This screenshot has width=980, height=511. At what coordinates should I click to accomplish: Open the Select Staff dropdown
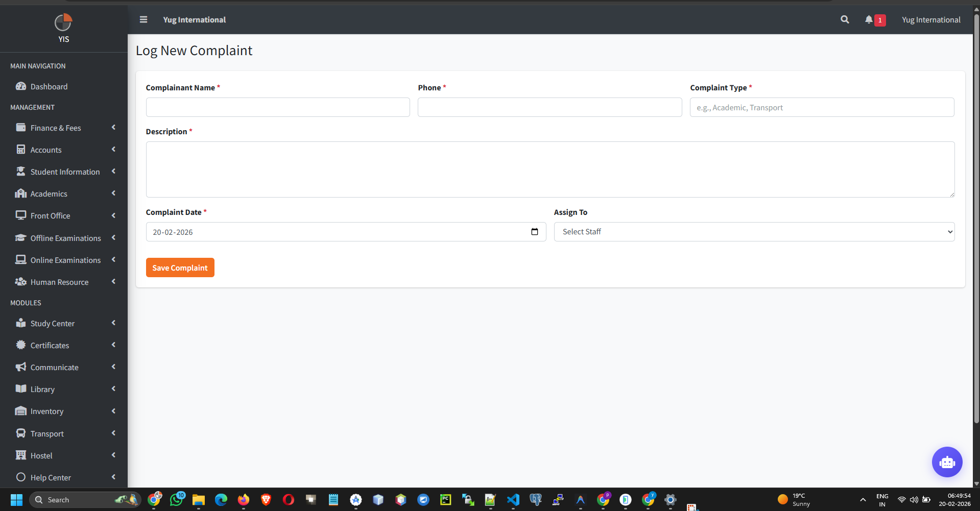[x=754, y=231]
